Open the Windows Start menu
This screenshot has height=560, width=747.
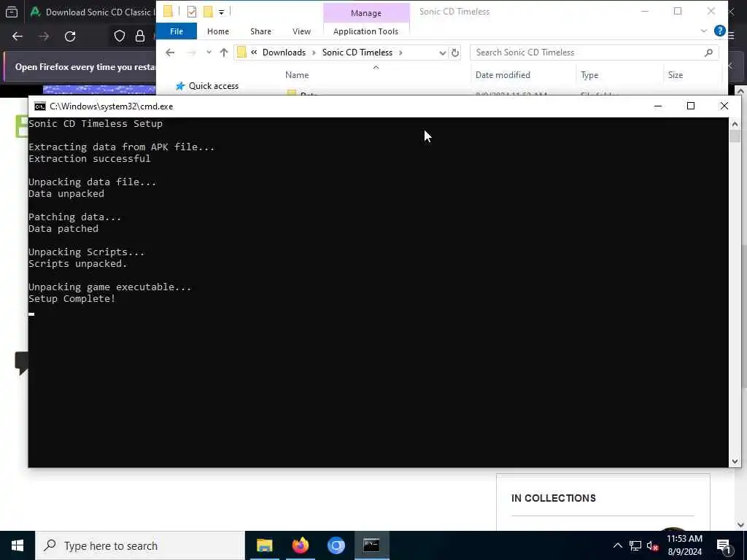(x=18, y=545)
